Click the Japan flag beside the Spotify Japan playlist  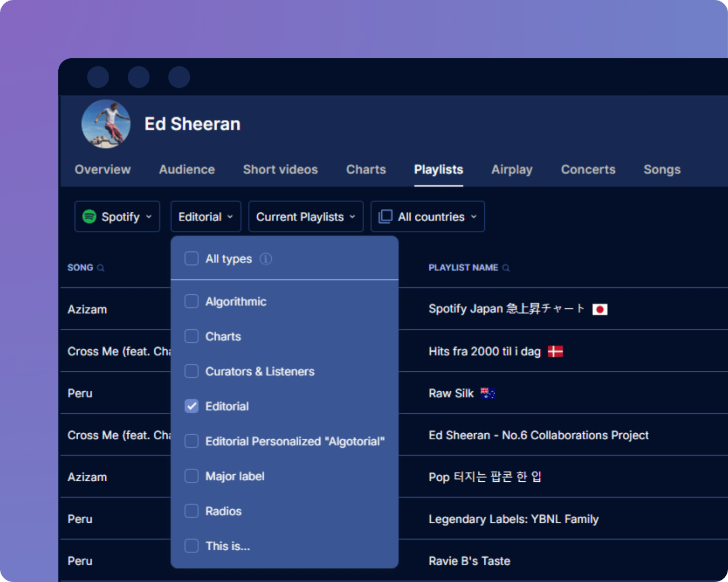coord(600,309)
